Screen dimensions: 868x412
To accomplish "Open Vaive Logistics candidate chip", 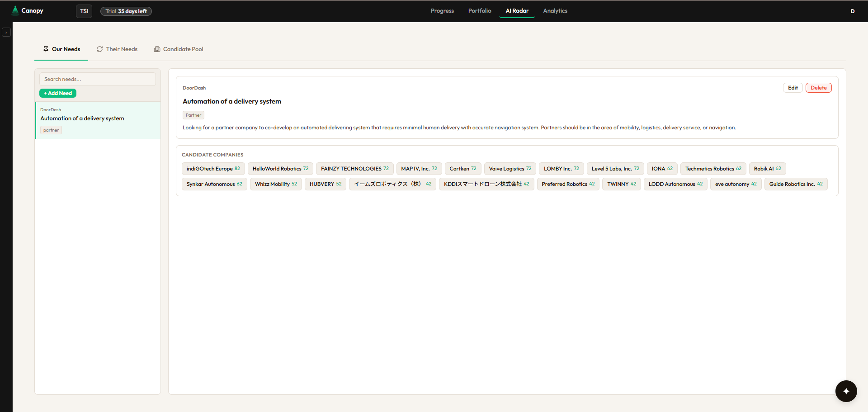I will point(510,169).
